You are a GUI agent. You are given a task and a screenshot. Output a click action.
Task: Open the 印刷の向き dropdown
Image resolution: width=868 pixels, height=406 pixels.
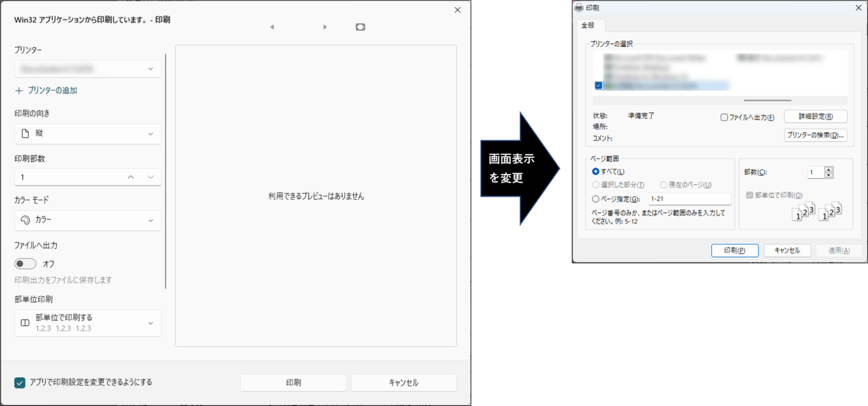pos(88,134)
